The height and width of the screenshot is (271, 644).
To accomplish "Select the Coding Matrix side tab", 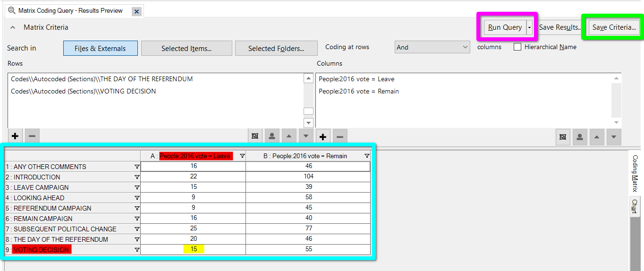I will [635, 173].
